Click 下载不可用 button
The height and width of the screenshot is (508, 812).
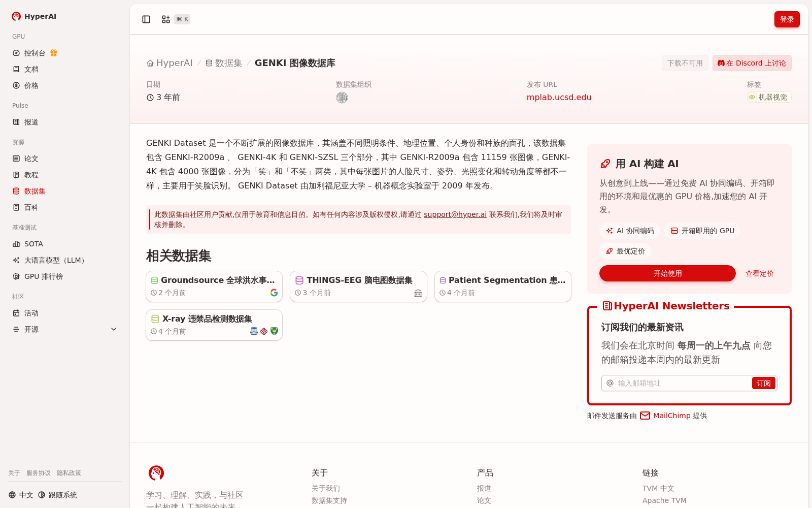click(685, 63)
